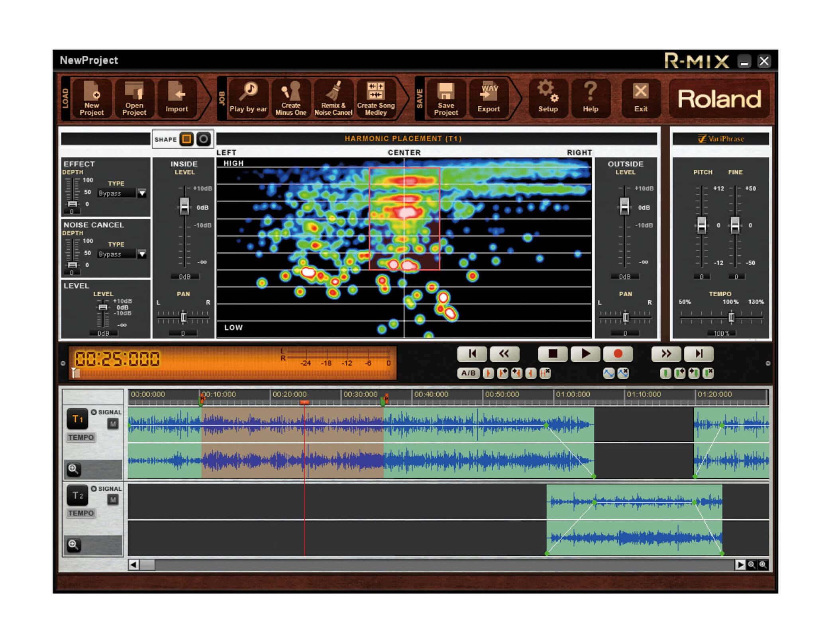This screenshot has width=832, height=644.
Task: Select track T1 button
Action: 77,419
